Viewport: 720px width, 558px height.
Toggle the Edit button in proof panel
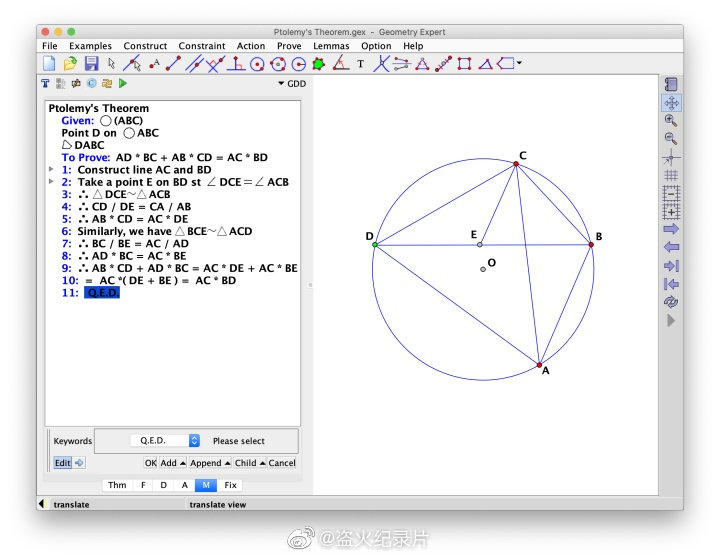[x=63, y=463]
